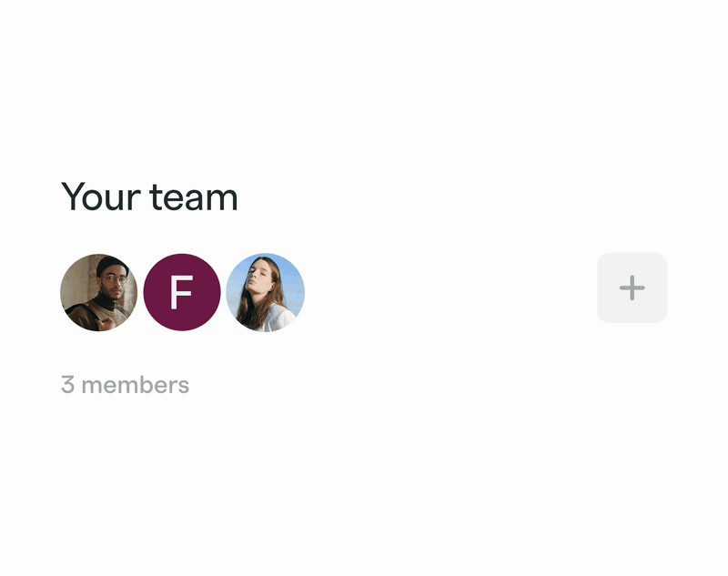Click the rightmost circular profile photo

point(265,292)
